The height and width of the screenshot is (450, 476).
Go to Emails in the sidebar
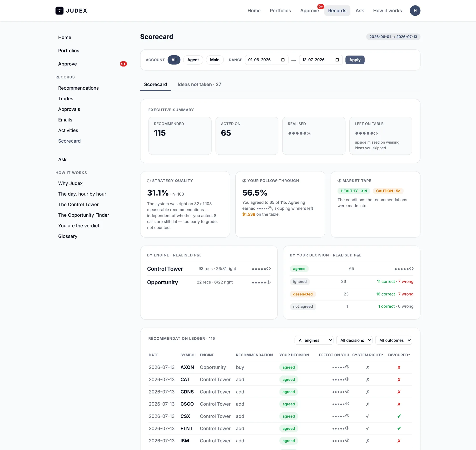point(65,120)
